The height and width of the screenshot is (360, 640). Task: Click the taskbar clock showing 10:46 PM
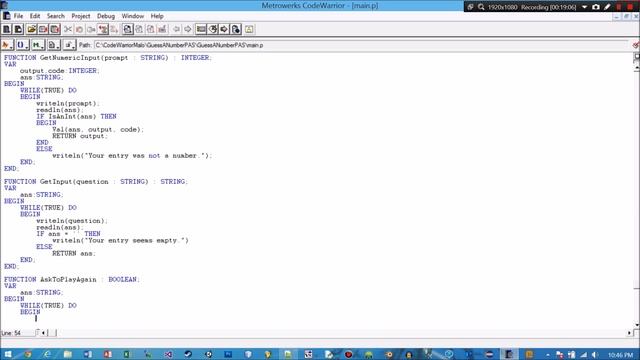[x=620, y=355]
